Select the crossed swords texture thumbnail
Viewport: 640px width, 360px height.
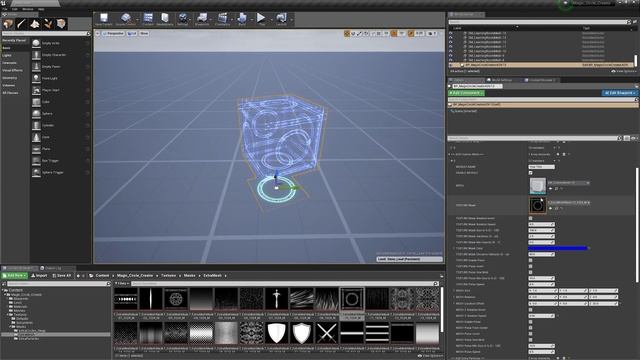(x=327, y=333)
